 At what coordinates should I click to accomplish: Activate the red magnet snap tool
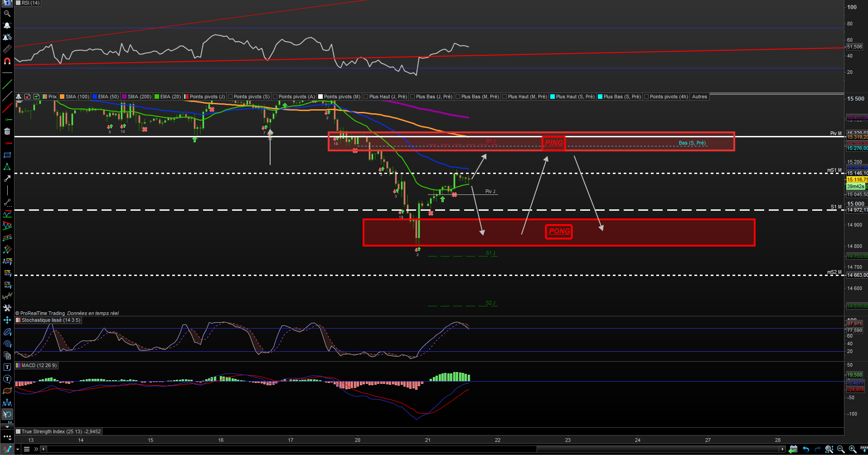point(7,61)
